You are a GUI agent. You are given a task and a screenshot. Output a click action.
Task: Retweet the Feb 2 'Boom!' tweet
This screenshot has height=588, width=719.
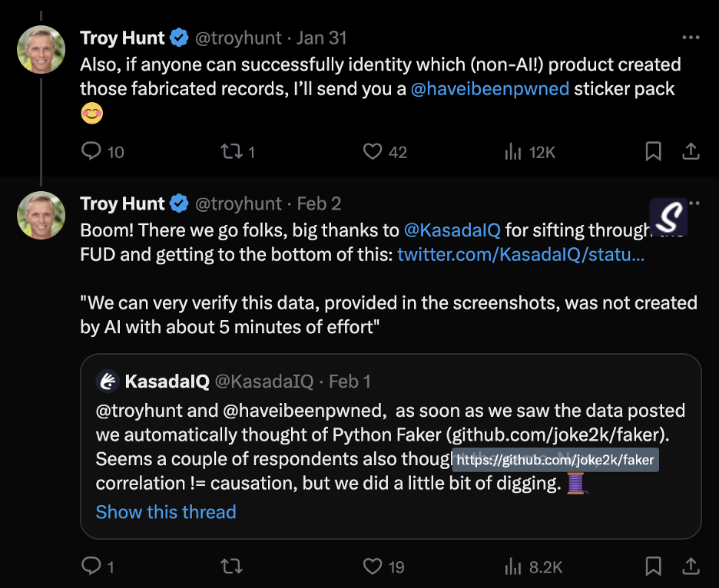click(x=231, y=567)
